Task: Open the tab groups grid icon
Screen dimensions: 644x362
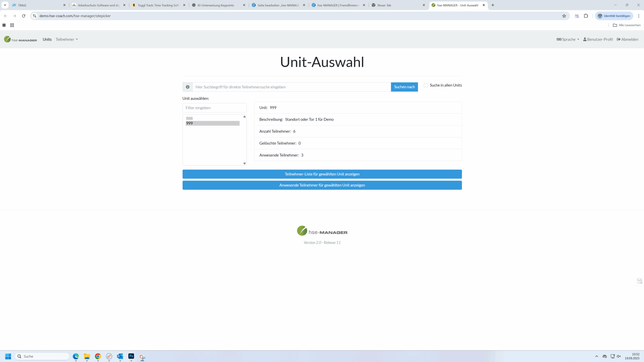Action: [12, 25]
